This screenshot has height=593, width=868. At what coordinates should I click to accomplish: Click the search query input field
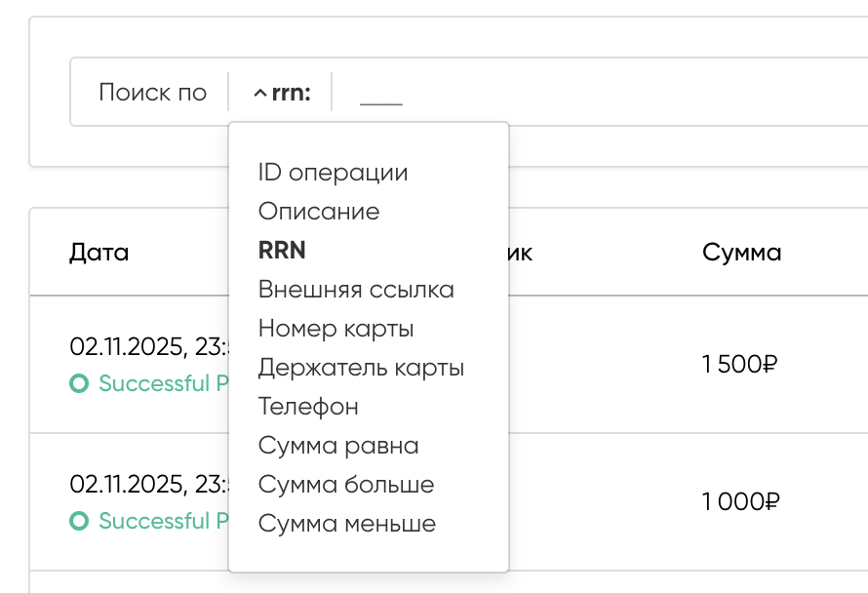coord(585,93)
